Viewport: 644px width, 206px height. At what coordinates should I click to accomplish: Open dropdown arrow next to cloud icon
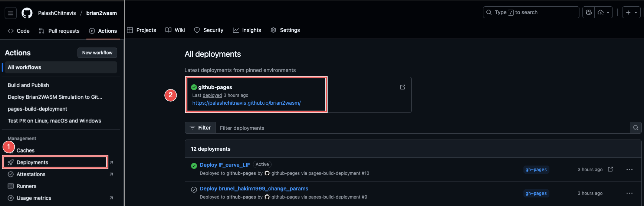click(608, 13)
